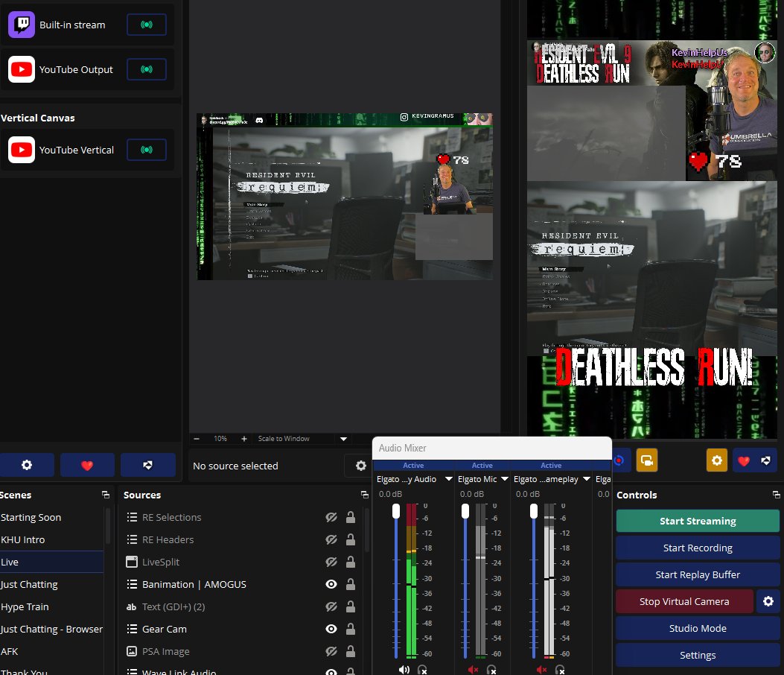Open the Elgato ...y Audio channel menu arrow
Screen dimensions: 784x675
448,479
